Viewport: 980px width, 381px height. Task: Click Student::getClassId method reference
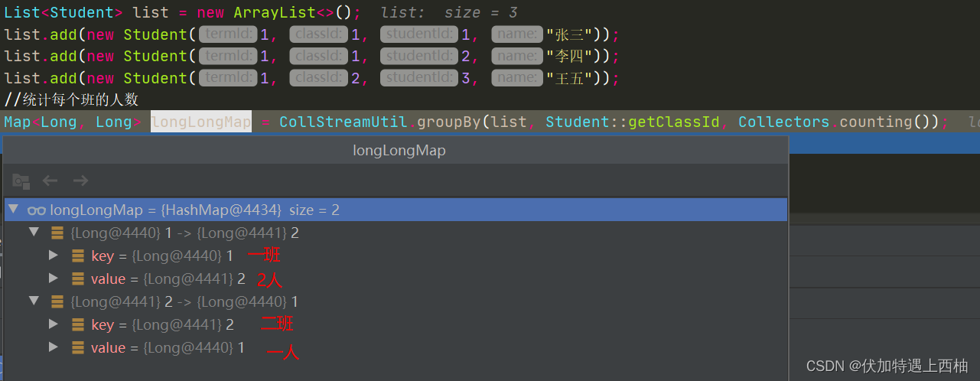(x=633, y=122)
